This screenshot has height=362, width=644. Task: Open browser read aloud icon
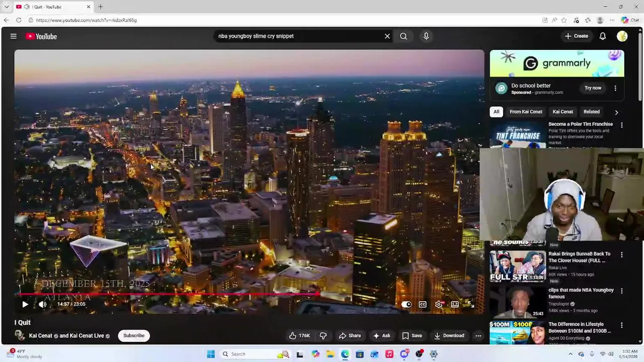click(x=554, y=20)
